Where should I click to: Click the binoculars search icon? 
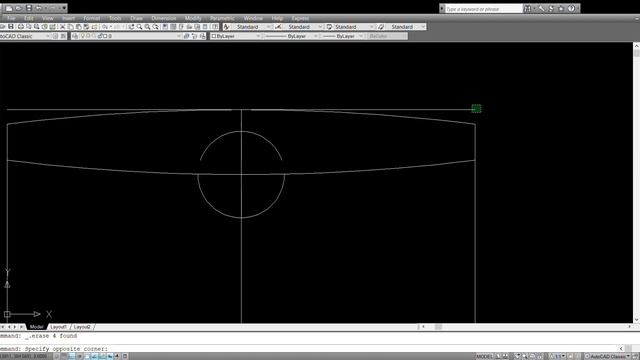click(x=528, y=9)
